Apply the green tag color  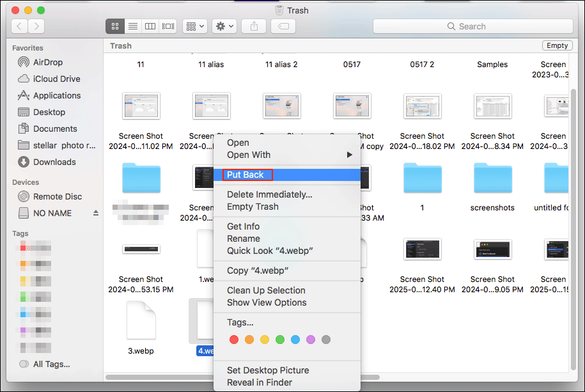tap(280, 340)
